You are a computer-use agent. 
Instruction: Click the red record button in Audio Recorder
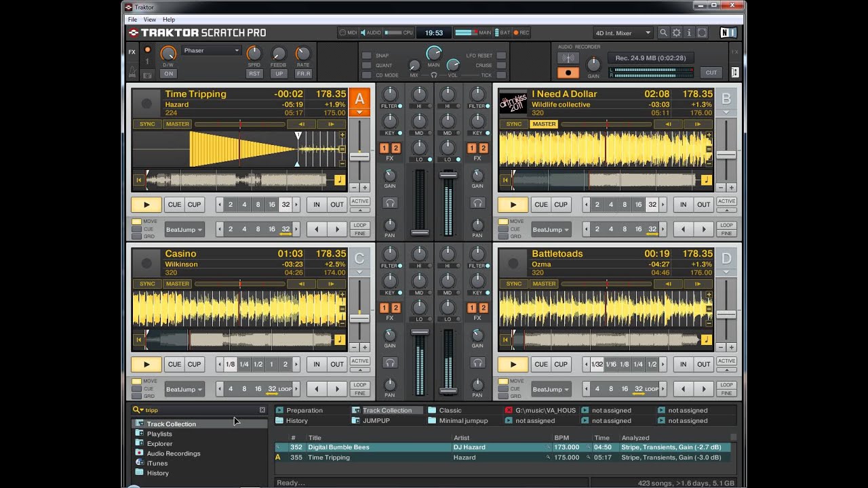point(568,73)
